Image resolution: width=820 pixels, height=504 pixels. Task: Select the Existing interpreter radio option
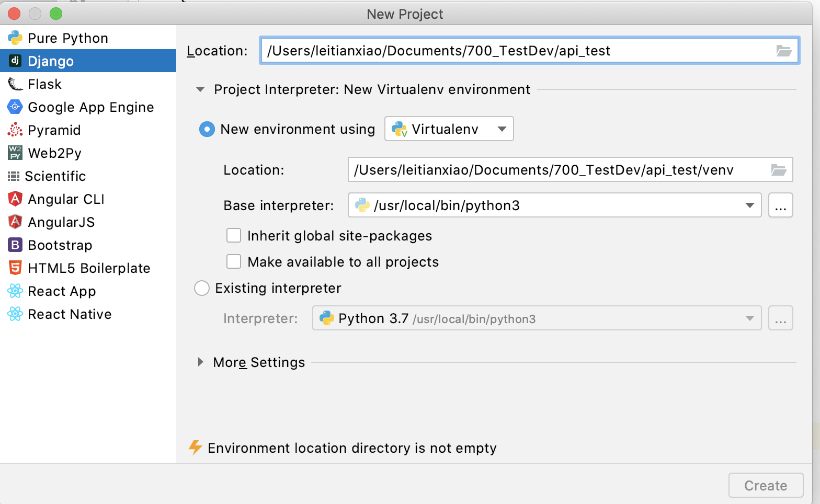point(202,288)
